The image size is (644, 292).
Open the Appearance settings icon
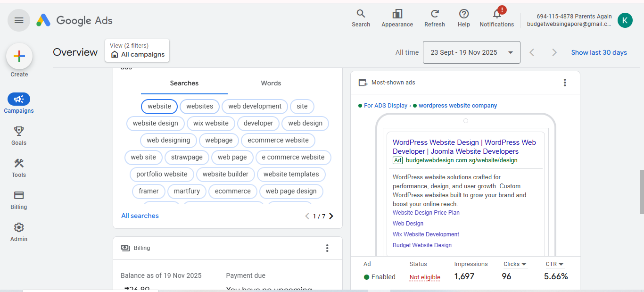(397, 15)
